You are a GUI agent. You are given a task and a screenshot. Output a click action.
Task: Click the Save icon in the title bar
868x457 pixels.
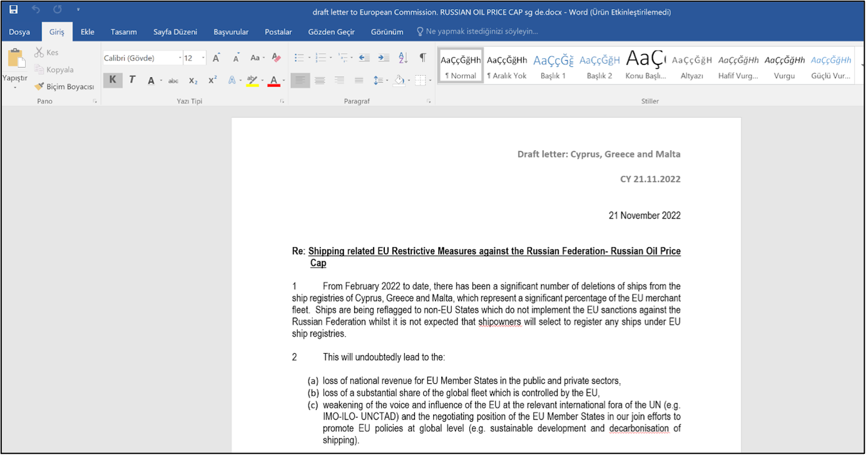point(14,10)
